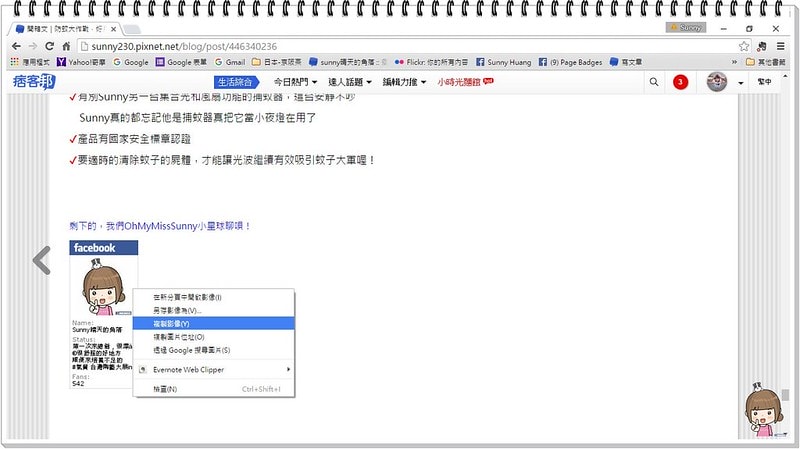
Task: Click the Evernote icon in context menu
Action: (x=143, y=369)
